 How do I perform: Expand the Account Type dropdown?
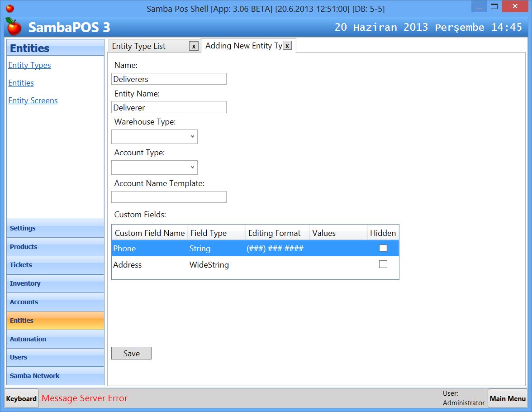154,168
